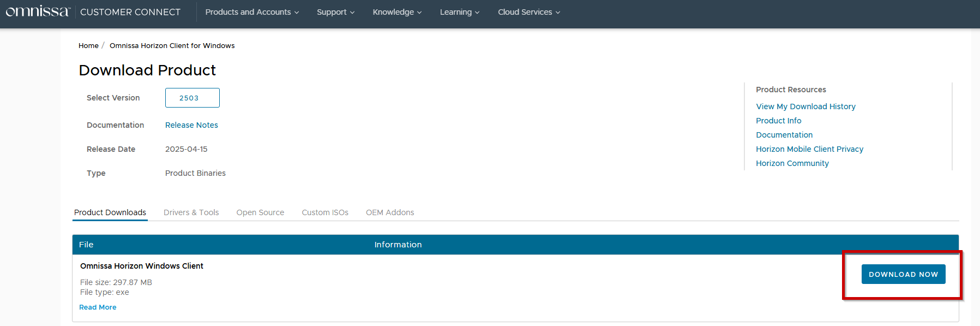Click the File type: exe text
980x326 pixels.
click(x=105, y=292)
